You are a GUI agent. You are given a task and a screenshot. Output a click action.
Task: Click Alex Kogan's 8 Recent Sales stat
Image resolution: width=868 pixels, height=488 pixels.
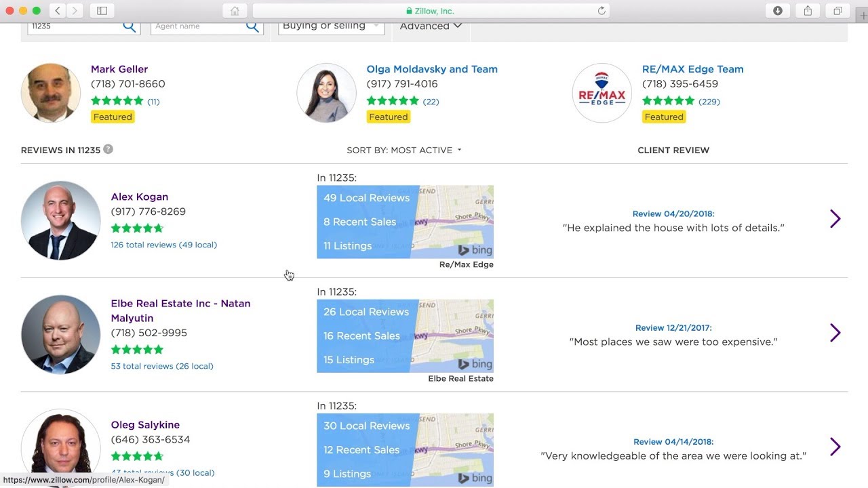360,222
